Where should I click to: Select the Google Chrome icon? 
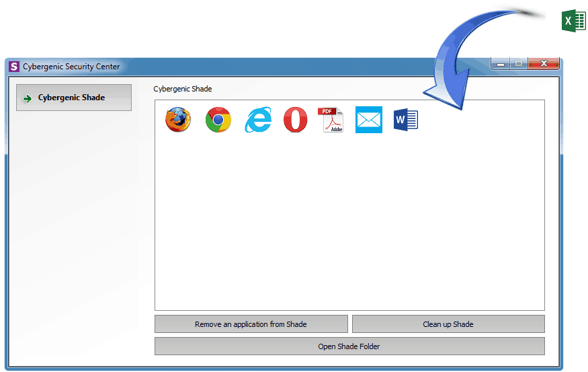pos(218,120)
